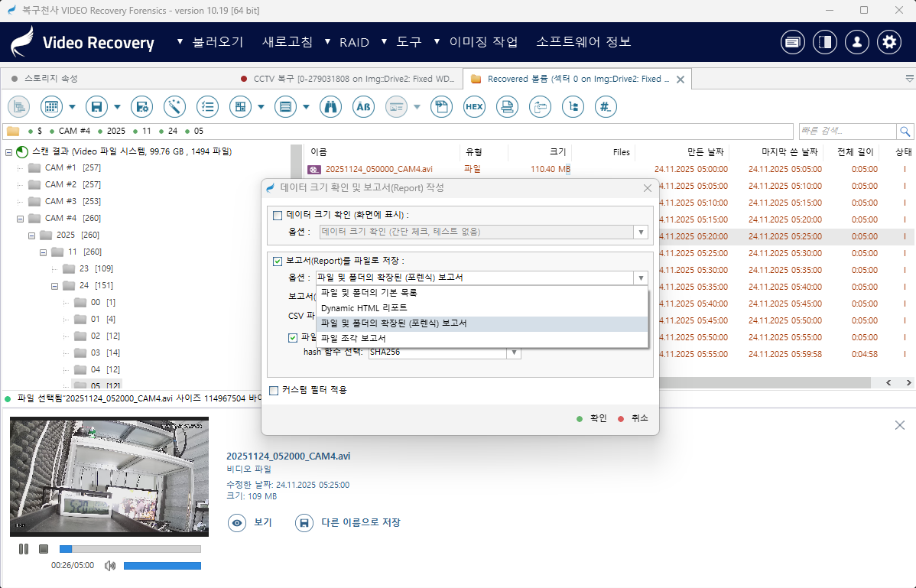Viewport: 916px width, 588px height.
Task: Click the report 옵션 combo box arrow
Action: [641, 278]
